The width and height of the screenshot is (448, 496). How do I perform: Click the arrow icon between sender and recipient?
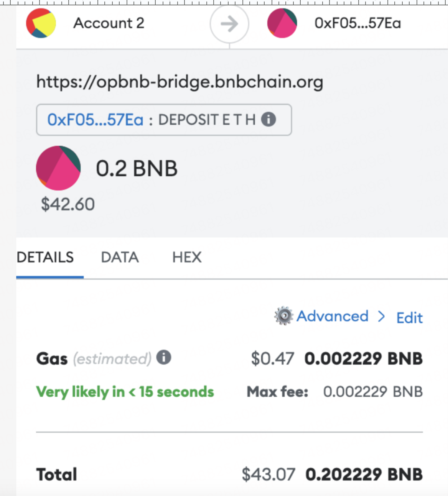click(229, 24)
